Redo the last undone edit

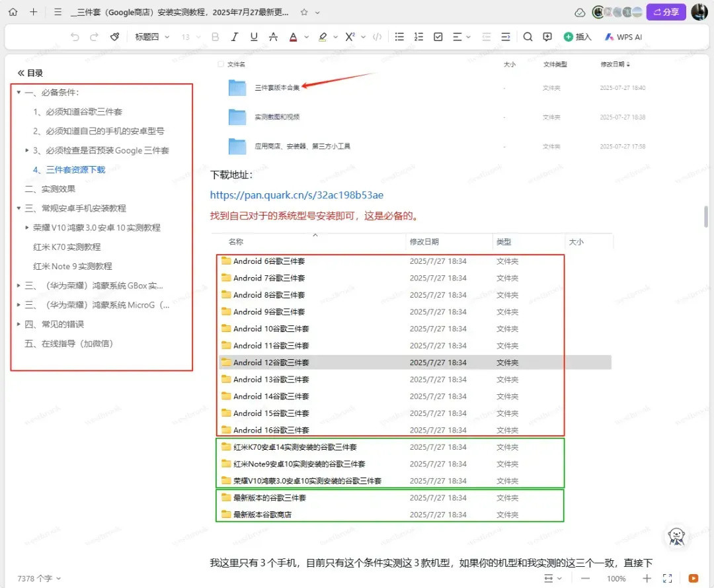95,37
